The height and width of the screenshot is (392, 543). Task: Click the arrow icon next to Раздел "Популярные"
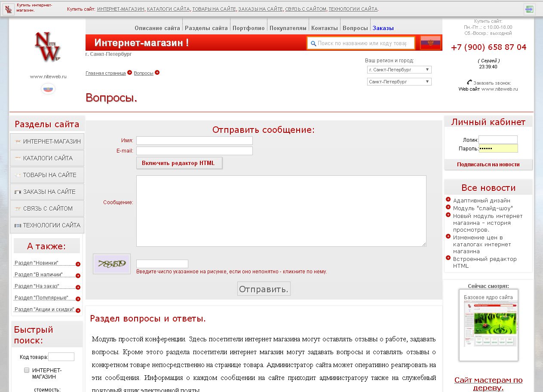[x=78, y=299]
